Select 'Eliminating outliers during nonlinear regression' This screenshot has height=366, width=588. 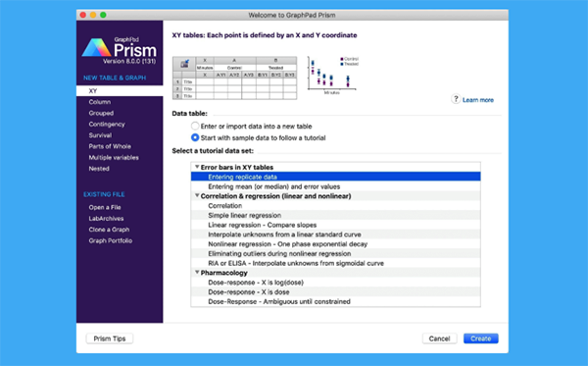[335, 254]
